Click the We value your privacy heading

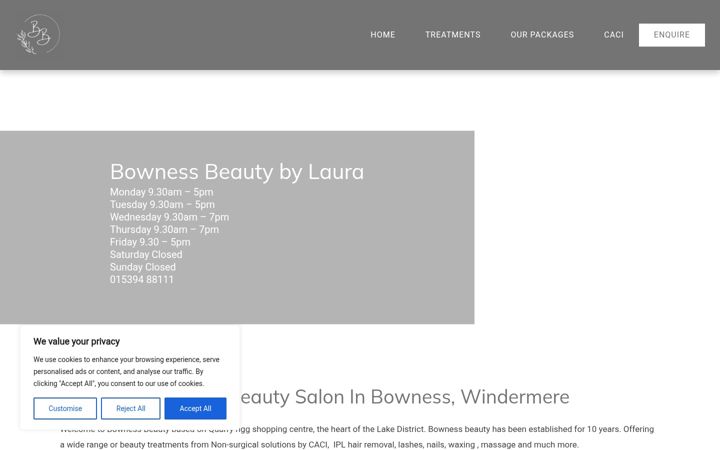point(77,342)
